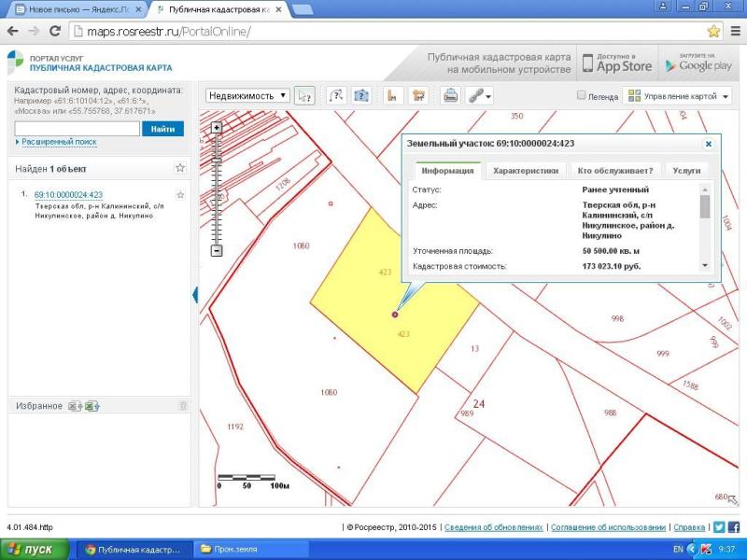
Task: Add result 69:10:0000024:423 to favorites star
Action: point(180,195)
